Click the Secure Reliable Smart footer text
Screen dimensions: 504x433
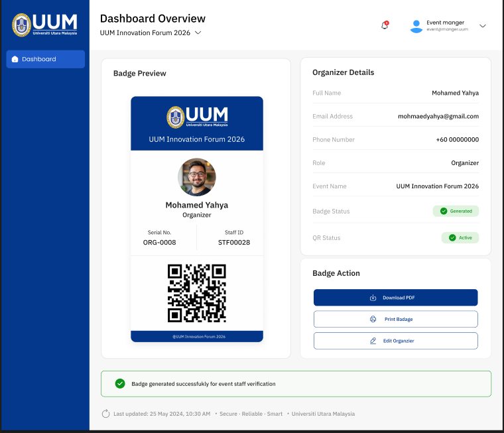[x=251, y=414]
